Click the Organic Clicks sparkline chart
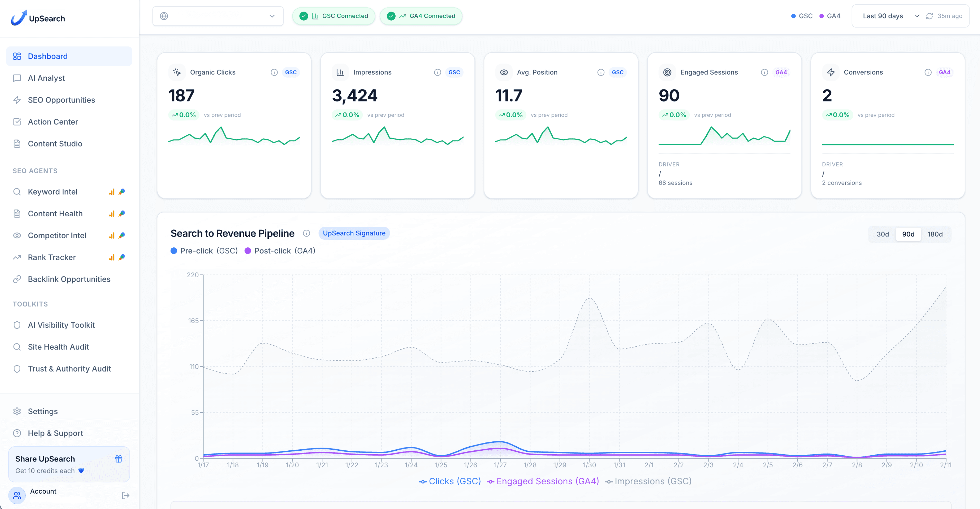The width and height of the screenshot is (980, 509). [234, 136]
